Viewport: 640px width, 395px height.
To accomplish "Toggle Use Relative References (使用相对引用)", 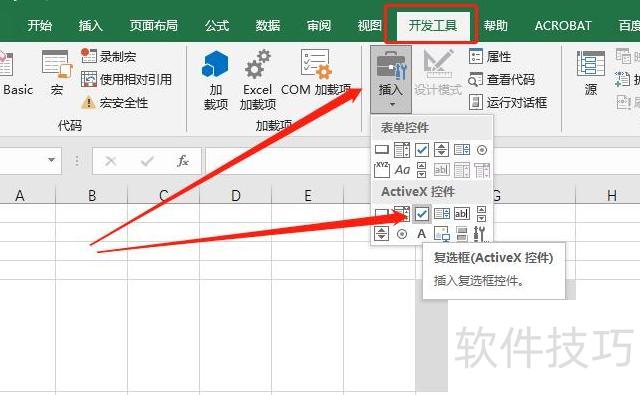I will [126, 79].
